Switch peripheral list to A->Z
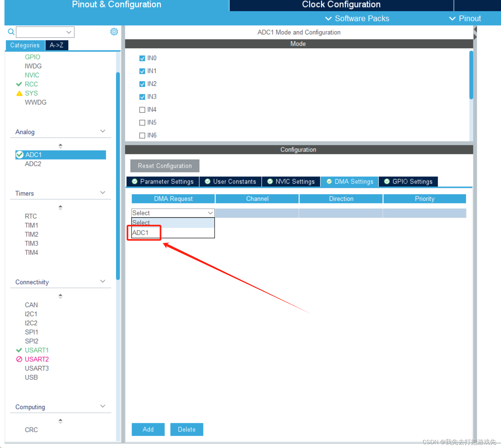 pos(57,45)
